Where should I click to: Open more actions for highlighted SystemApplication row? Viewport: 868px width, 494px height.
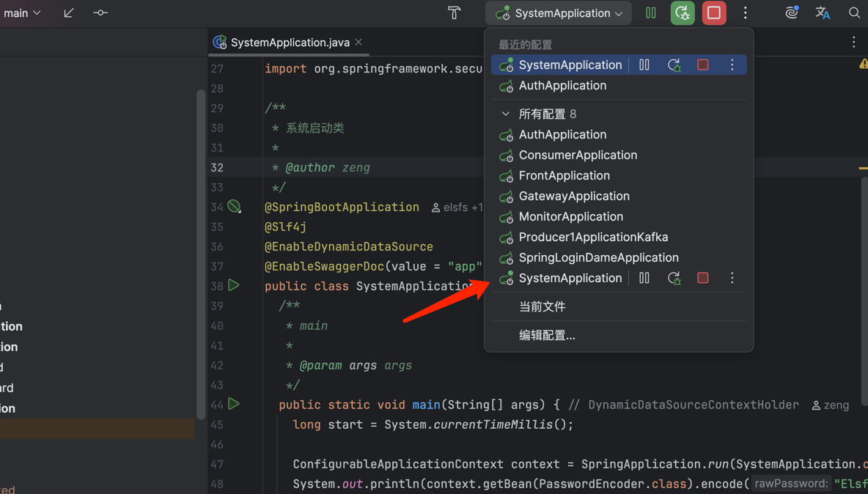tap(732, 64)
